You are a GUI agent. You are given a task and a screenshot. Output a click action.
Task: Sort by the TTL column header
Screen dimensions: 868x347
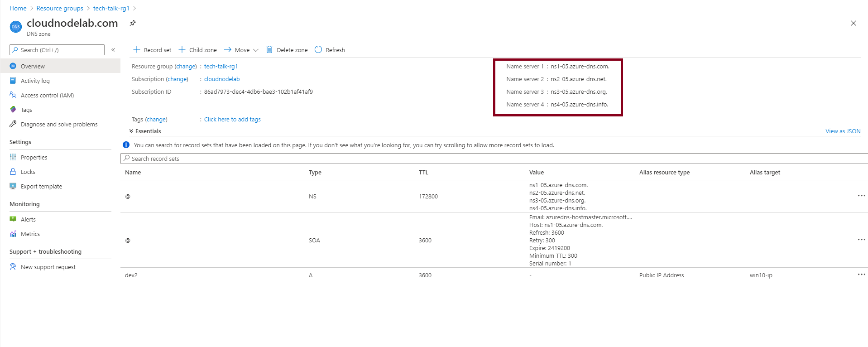coord(423,172)
